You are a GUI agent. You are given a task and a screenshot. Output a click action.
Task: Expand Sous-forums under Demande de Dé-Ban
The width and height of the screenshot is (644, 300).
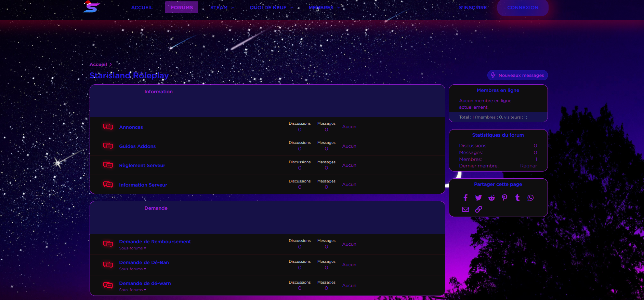133,269
